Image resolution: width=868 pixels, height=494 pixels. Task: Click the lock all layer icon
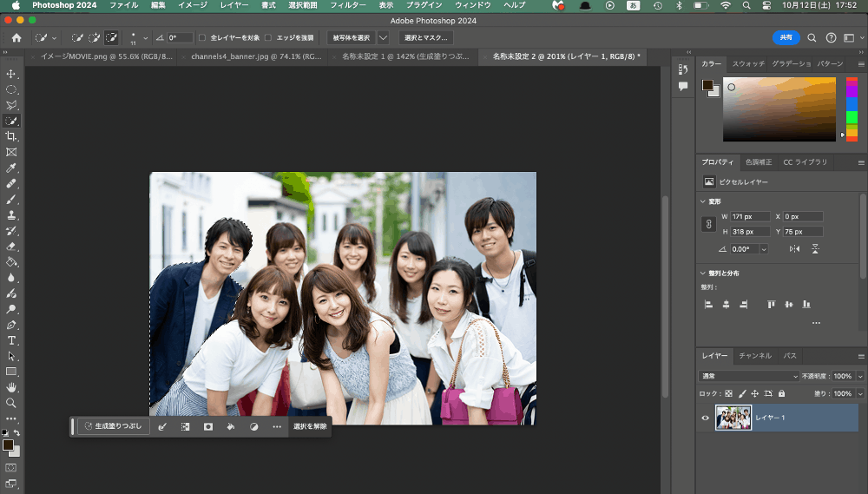(x=781, y=393)
